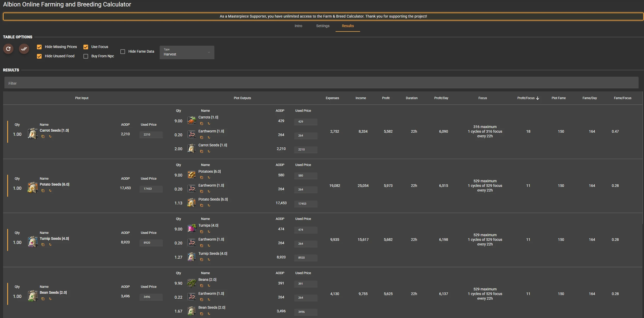Open the Intro tab

click(298, 26)
